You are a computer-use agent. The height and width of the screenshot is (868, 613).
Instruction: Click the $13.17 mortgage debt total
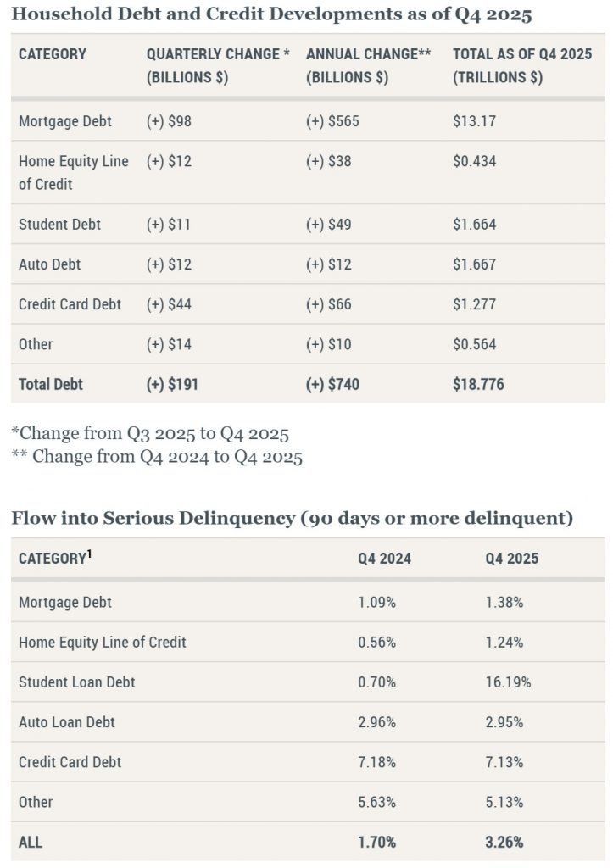(x=474, y=121)
